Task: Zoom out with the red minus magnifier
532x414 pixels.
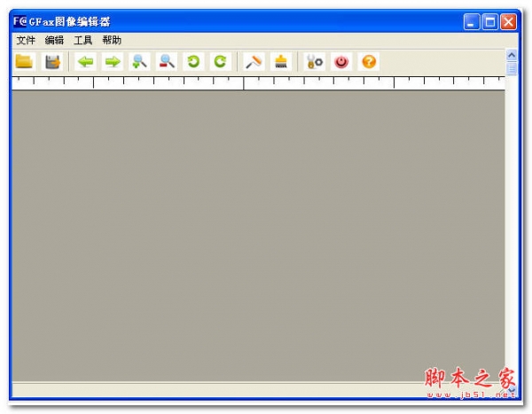Action: (167, 62)
